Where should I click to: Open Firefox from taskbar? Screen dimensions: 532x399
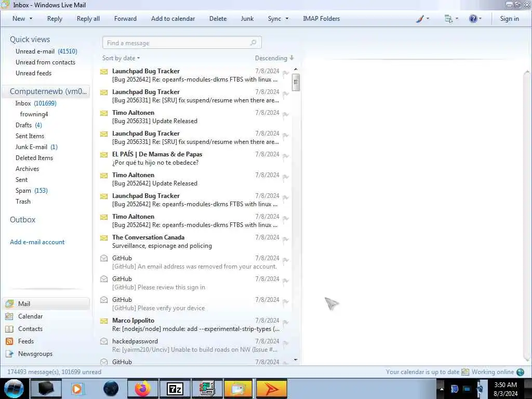tap(142, 389)
